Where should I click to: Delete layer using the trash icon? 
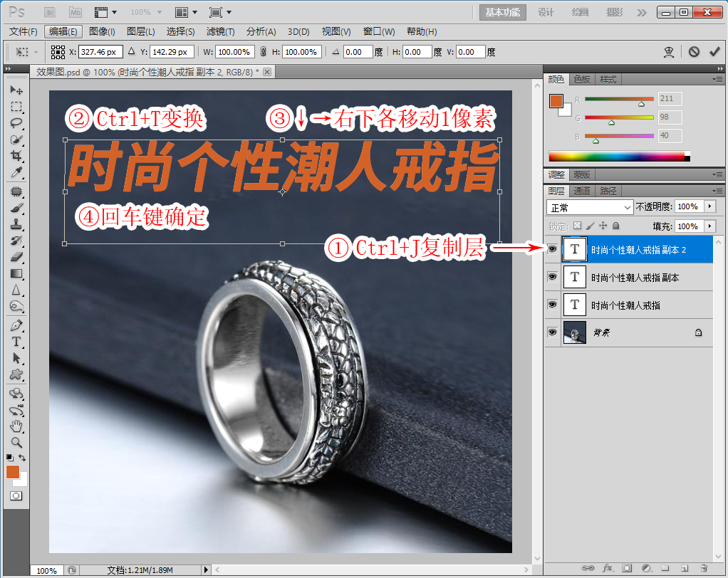pos(704,568)
